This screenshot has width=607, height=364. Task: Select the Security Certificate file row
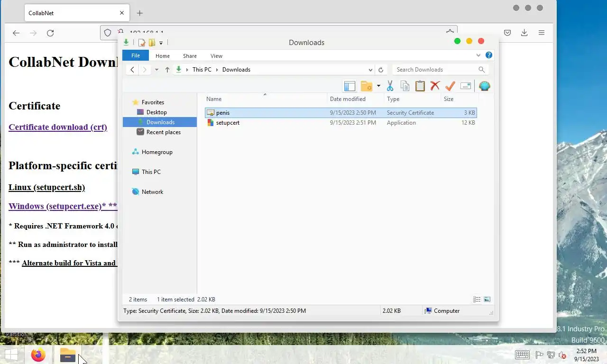click(340, 113)
